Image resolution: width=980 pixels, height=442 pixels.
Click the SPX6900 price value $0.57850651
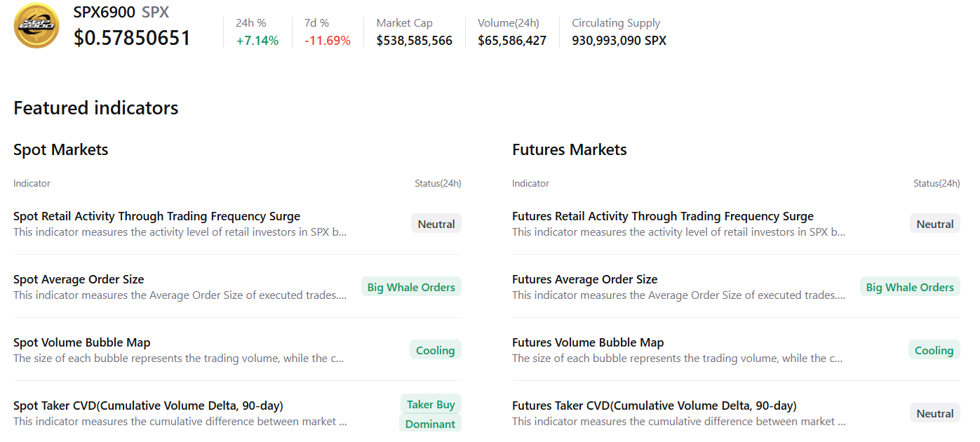[132, 38]
